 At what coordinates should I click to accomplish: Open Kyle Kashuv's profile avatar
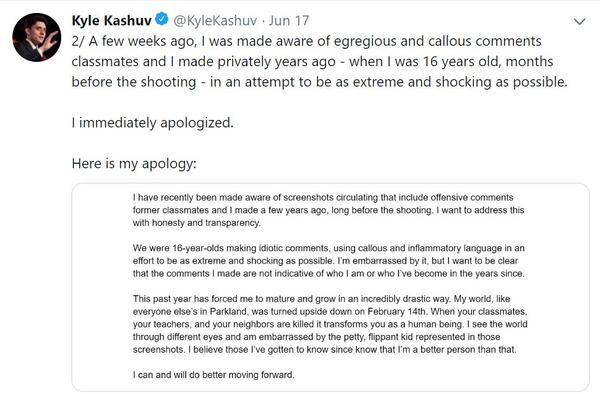tap(37, 37)
